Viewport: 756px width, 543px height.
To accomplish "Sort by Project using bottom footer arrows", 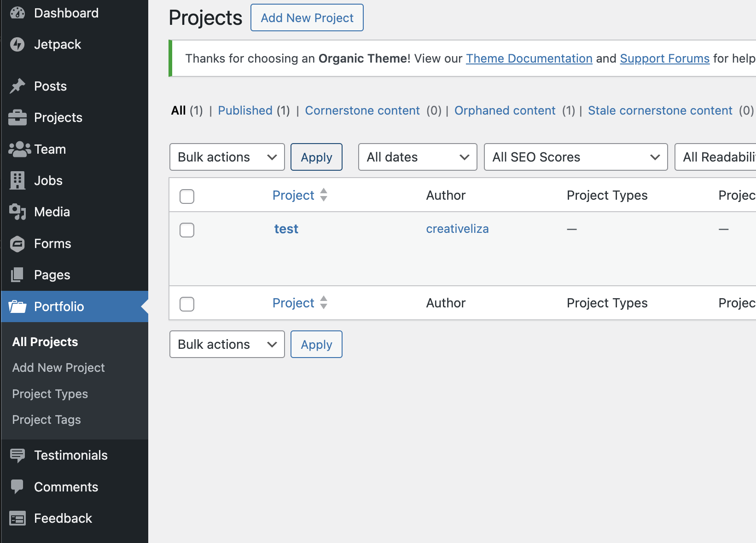I will pyautogui.click(x=324, y=302).
